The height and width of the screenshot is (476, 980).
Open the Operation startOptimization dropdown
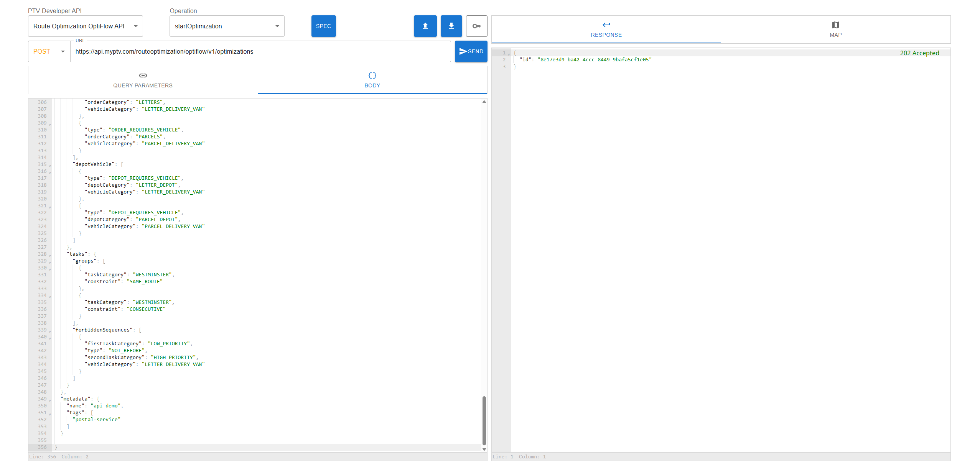[227, 26]
